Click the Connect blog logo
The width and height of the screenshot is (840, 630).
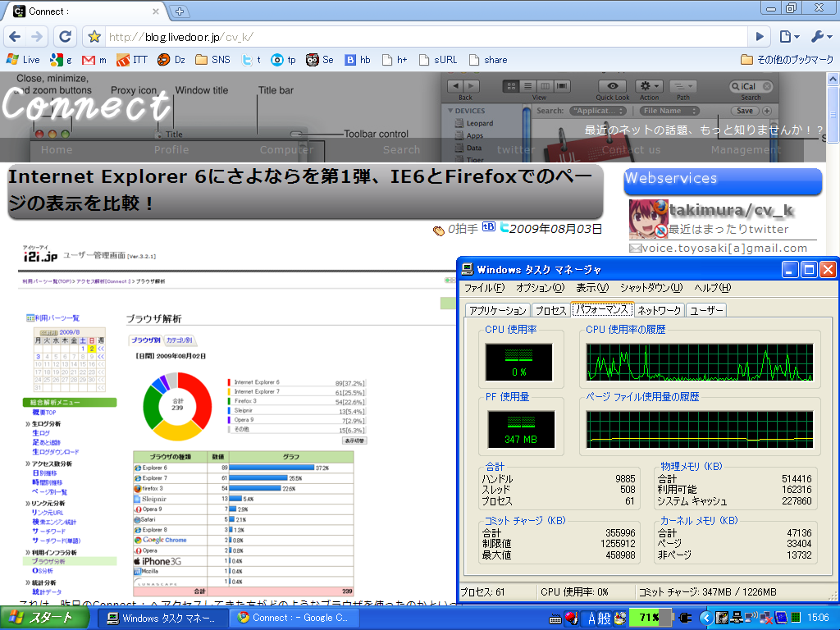[85, 104]
